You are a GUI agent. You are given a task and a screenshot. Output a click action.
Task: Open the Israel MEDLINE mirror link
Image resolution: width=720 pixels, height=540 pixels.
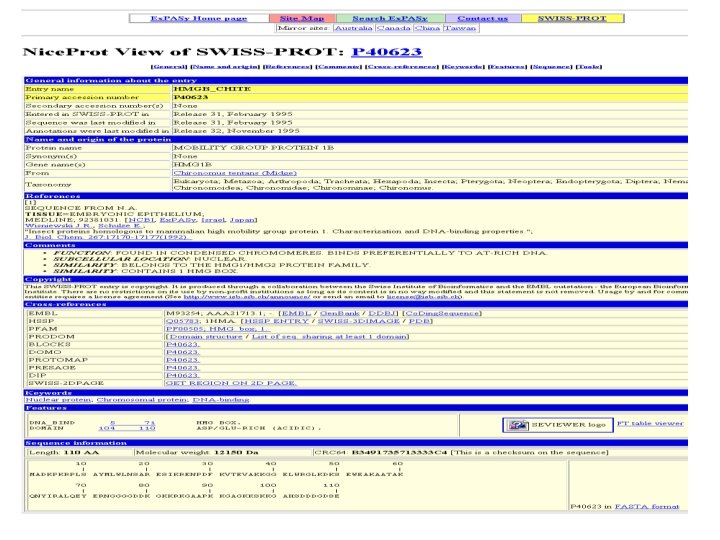[x=214, y=220]
